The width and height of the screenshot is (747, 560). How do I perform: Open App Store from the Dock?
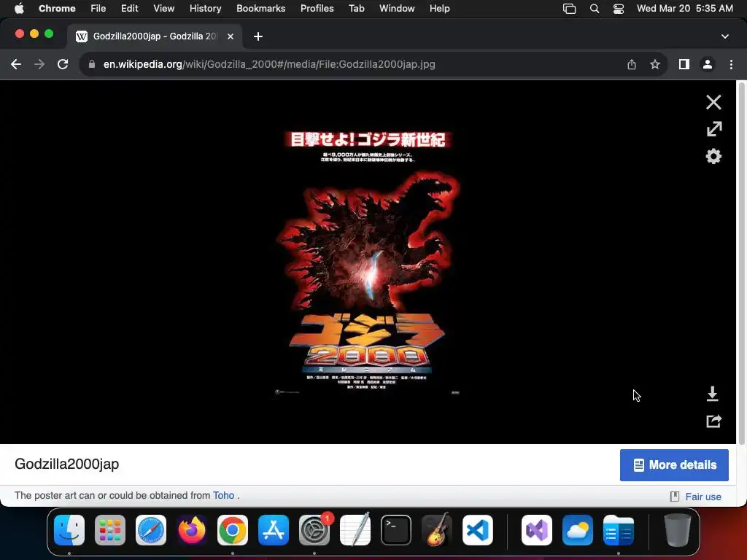click(274, 530)
